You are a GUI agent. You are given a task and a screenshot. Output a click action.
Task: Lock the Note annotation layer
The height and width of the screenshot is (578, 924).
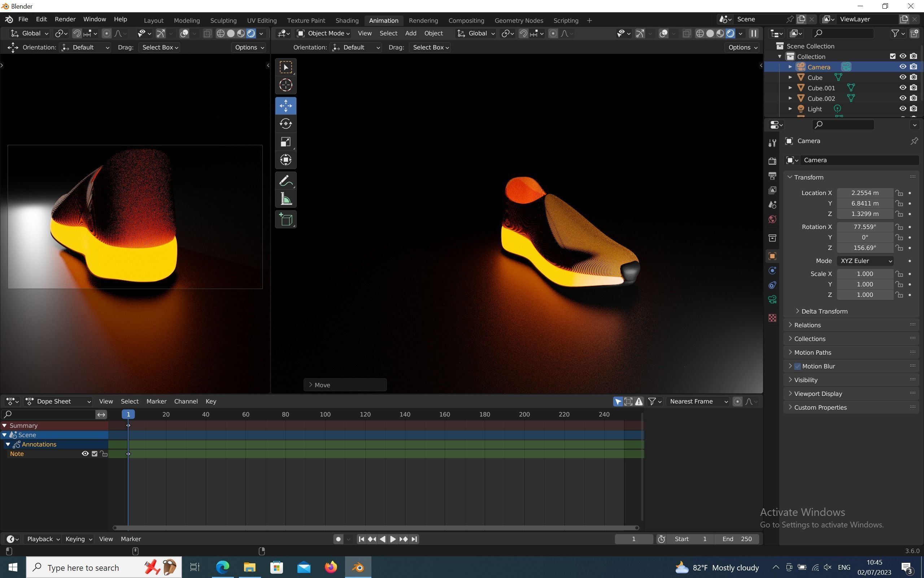[x=104, y=454]
